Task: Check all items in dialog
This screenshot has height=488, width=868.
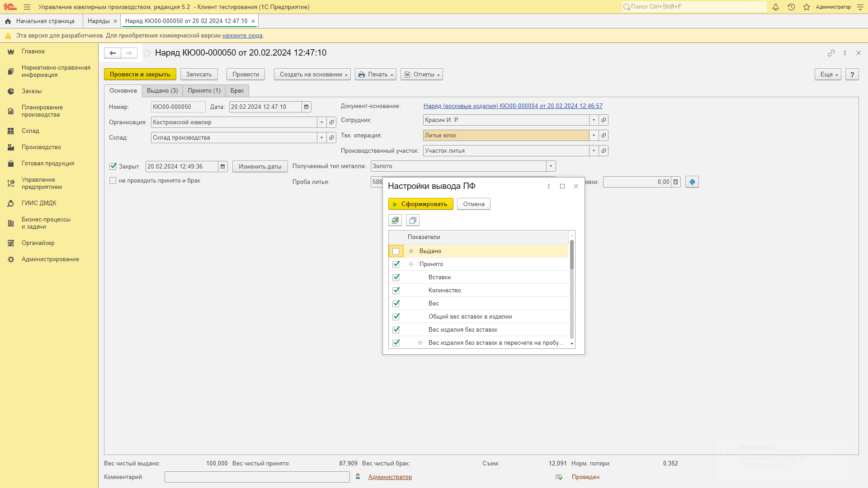Action: pos(395,221)
